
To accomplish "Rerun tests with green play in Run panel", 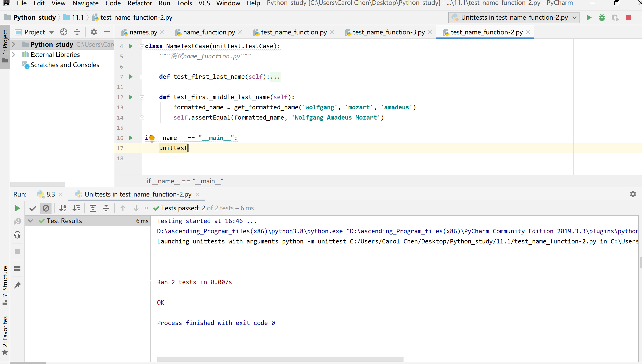I will point(17,208).
